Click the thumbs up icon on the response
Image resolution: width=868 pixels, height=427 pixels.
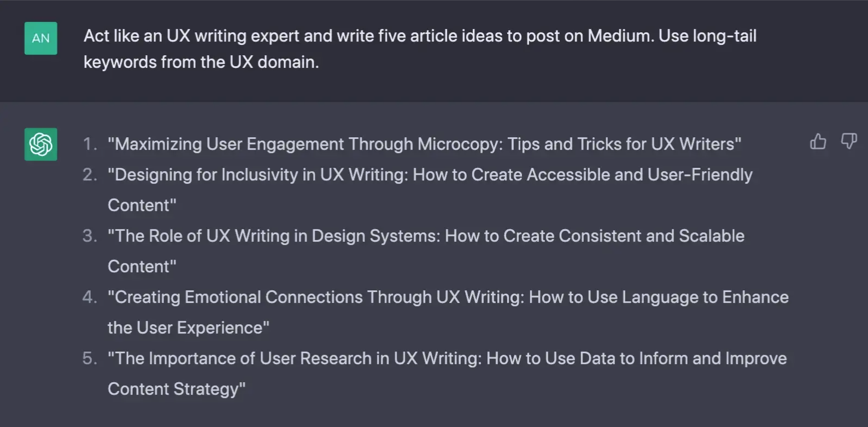click(x=818, y=142)
